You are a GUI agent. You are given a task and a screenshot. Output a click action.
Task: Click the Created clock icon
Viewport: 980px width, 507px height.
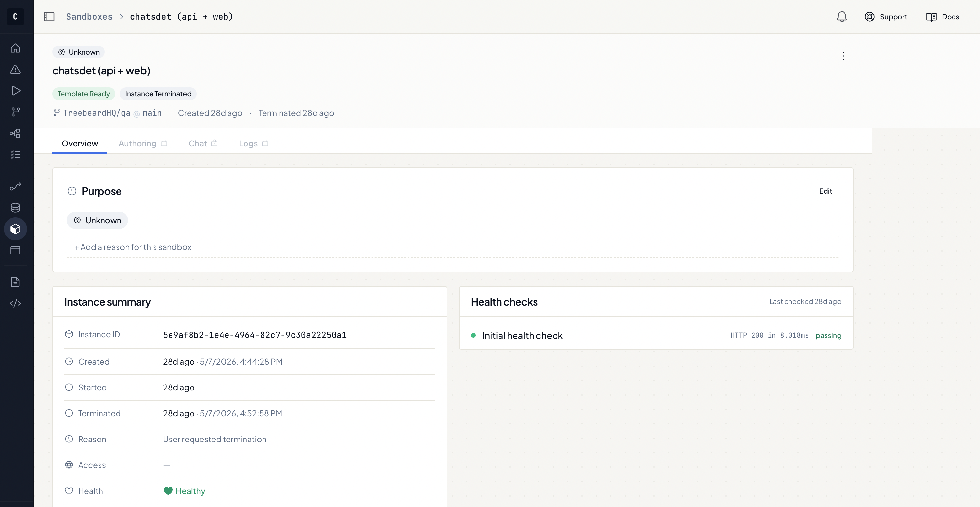pyautogui.click(x=69, y=362)
